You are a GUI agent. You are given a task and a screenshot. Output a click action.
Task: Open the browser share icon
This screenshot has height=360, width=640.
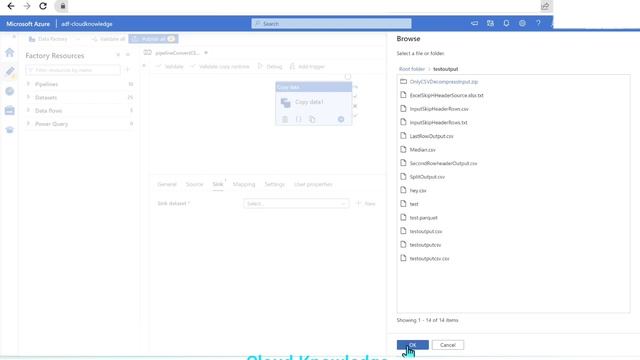point(545,6)
